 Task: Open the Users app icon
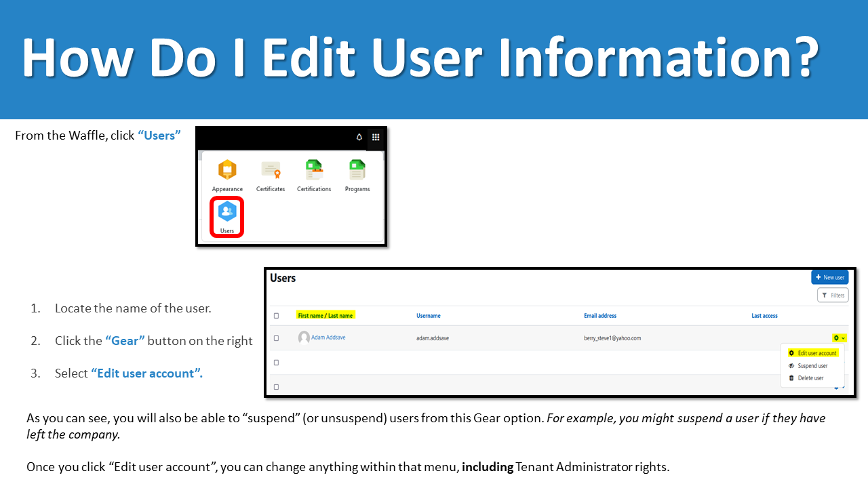[226, 213]
